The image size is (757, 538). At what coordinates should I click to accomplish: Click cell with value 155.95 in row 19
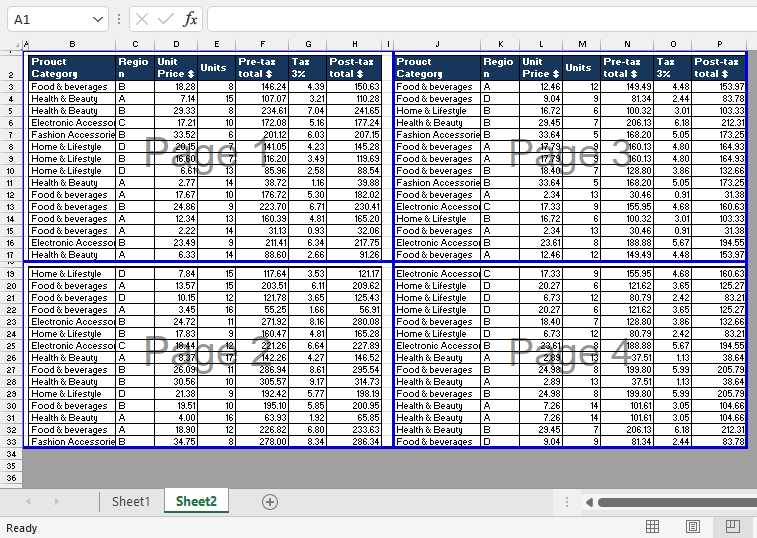(627, 274)
